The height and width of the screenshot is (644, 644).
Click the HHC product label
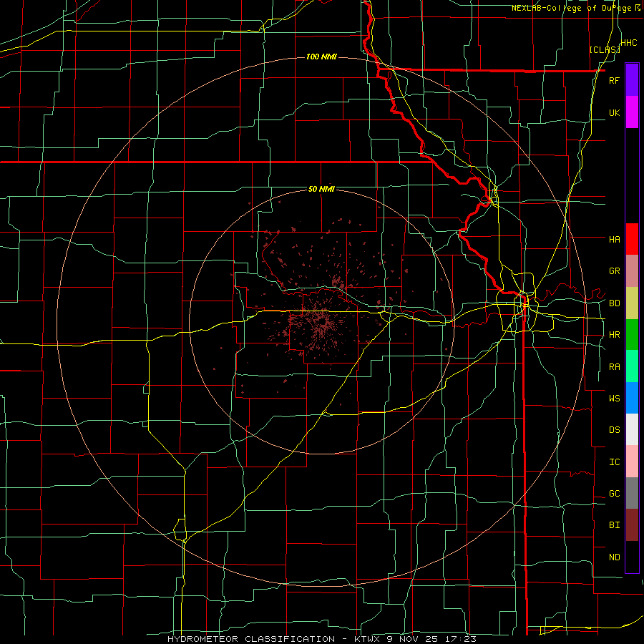629,43
